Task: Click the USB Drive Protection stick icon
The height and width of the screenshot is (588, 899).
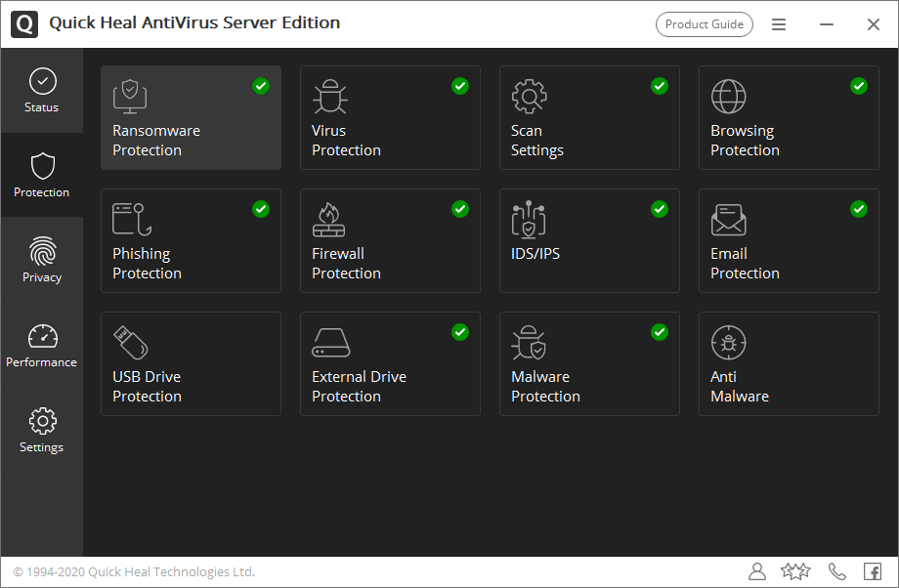Action: point(131,343)
